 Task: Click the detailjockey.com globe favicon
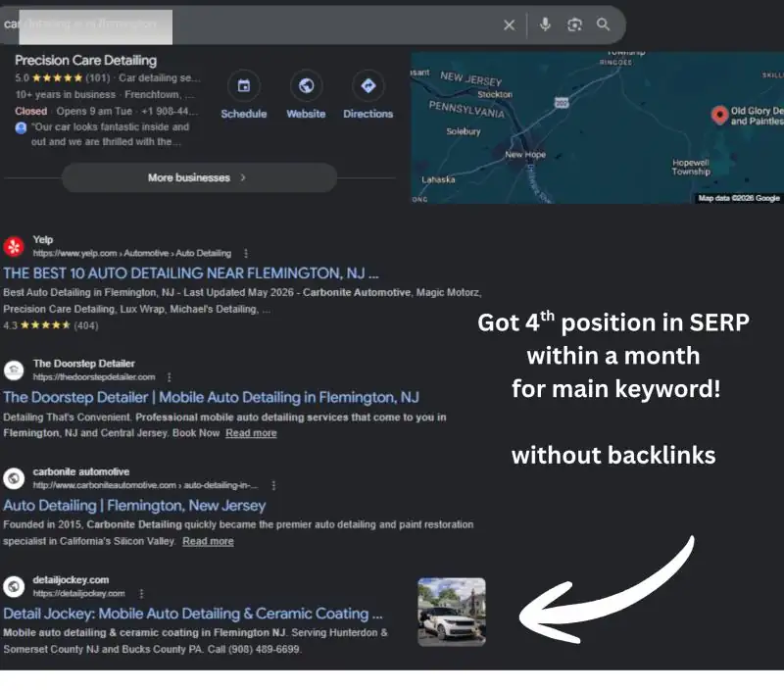tap(14, 586)
